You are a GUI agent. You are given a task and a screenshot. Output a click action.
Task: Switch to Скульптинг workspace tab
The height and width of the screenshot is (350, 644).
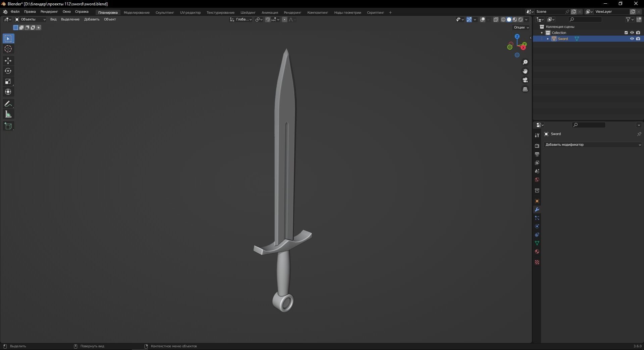click(165, 12)
